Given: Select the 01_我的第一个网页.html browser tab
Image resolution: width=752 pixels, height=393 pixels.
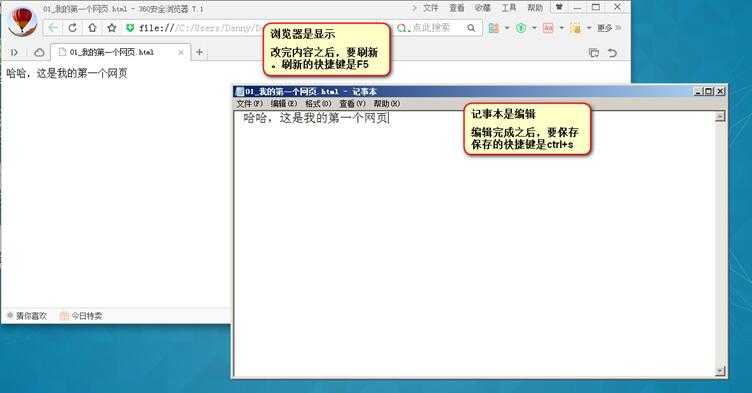Looking at the screenshot, I should tap(120, 52).
